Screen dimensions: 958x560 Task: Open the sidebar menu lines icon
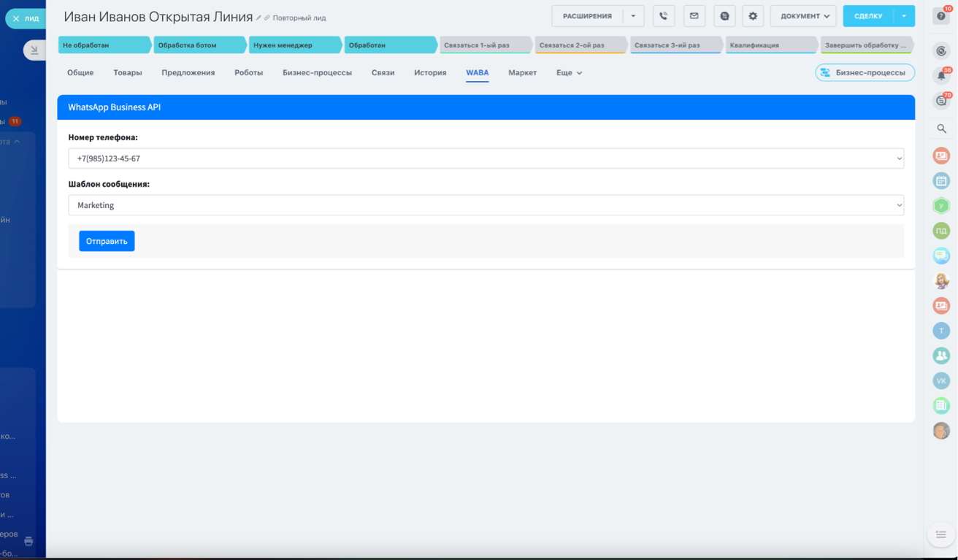[941, 534]
